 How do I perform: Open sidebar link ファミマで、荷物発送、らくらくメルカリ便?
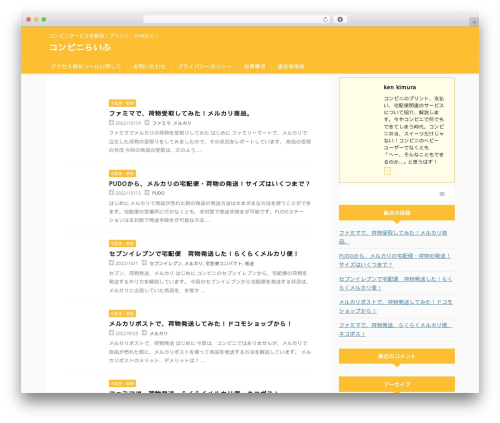396,329
